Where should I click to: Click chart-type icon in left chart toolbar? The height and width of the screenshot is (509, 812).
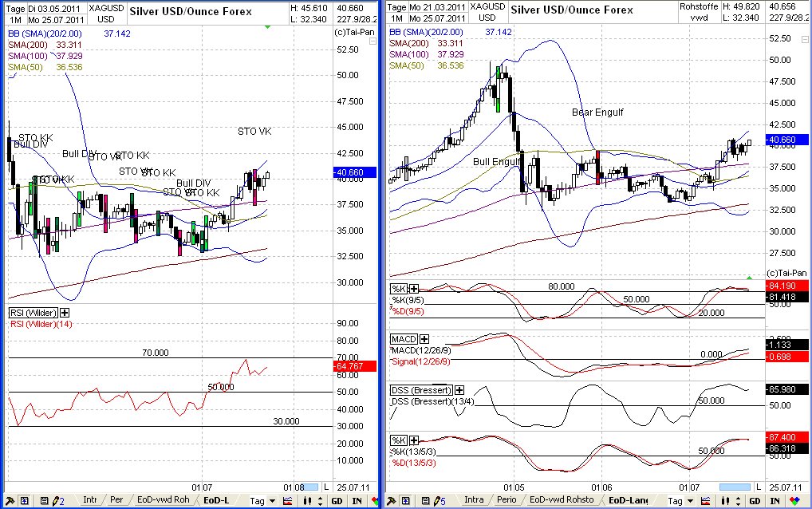(288, 501)
